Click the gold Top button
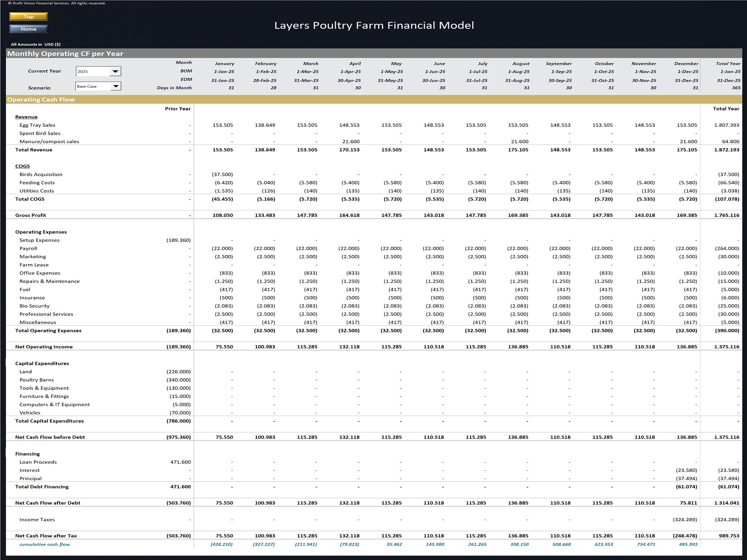 (x=29, y=16)
